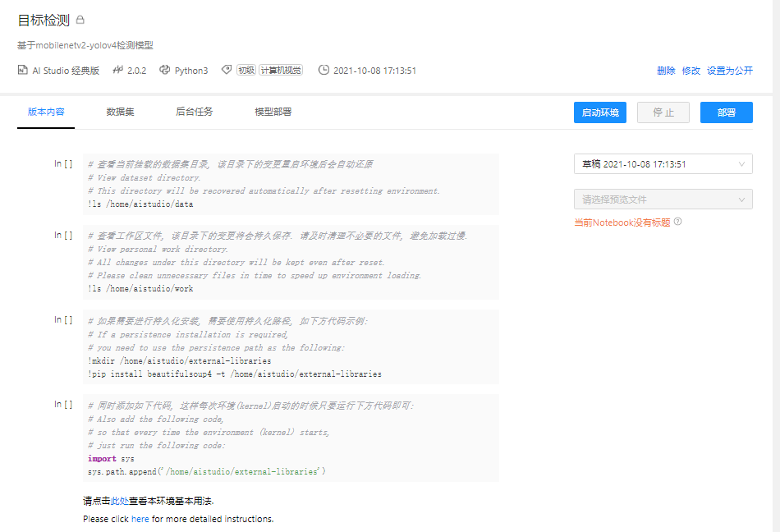
Task: Click the clock icon before the timestamp
Action: point(324,71)
